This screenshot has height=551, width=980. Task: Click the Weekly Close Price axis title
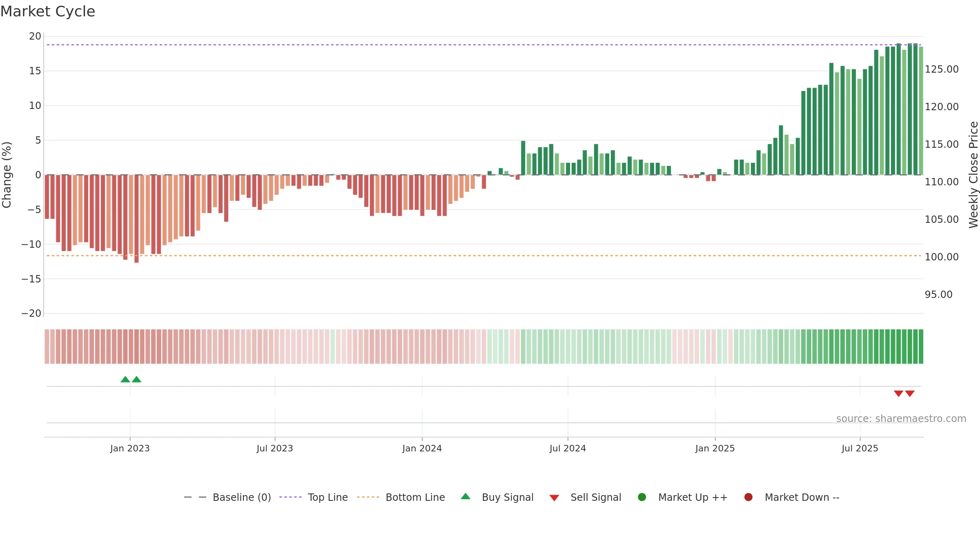pos(973,175)
